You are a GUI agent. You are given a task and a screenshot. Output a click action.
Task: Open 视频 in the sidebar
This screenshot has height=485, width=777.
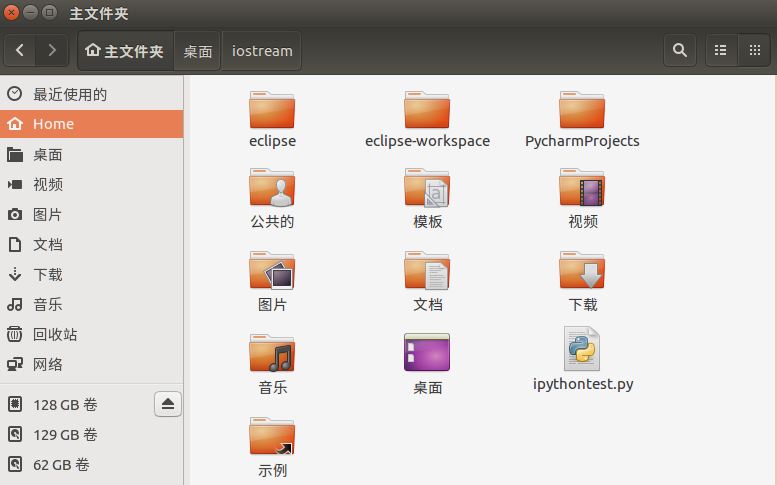coord(92,185)
